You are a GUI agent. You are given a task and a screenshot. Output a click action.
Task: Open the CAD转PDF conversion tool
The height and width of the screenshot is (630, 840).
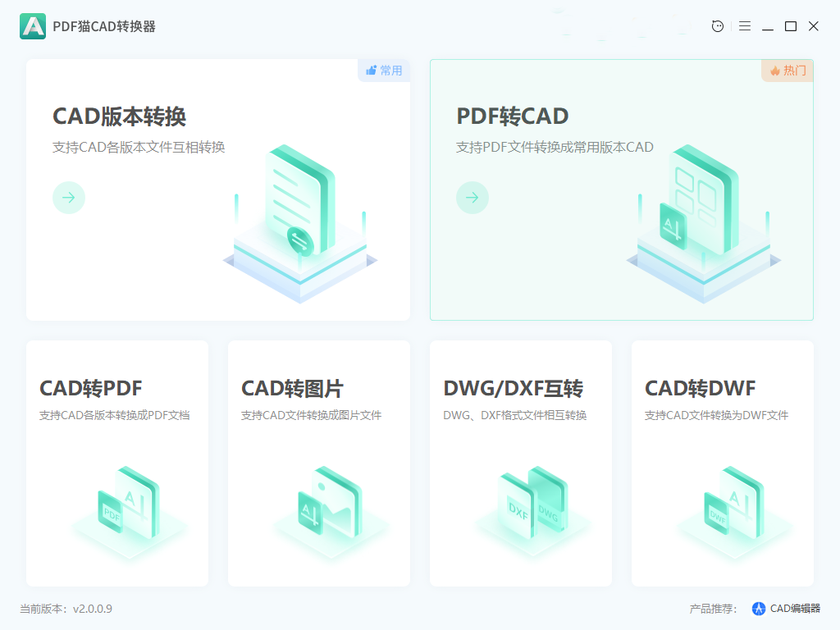pyautogui.click(x=116, y=463)
